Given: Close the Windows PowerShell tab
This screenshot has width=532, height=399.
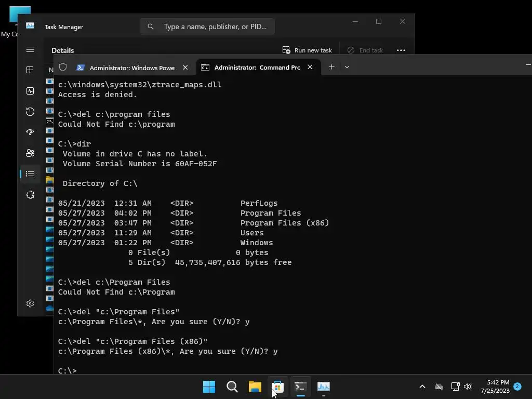Looking at the screenshot, I should [x=185, y=68].
